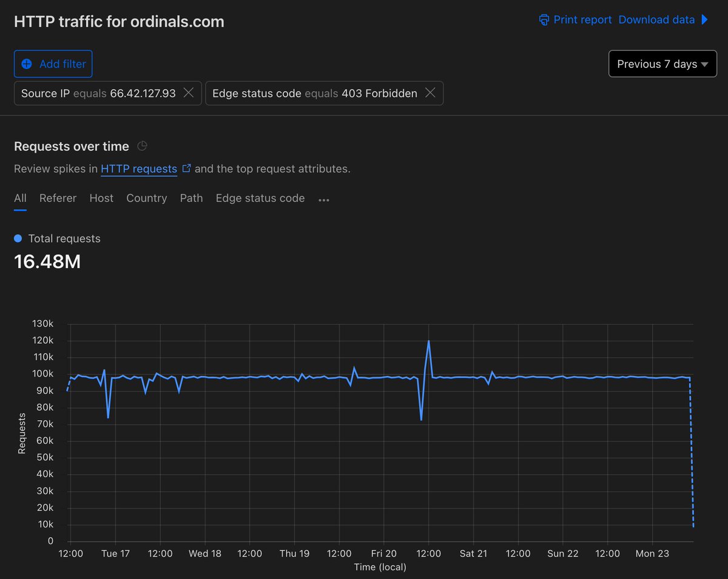Click the Add filter button
This screenshot has width=728, height=579.
[x=53, y=64]
